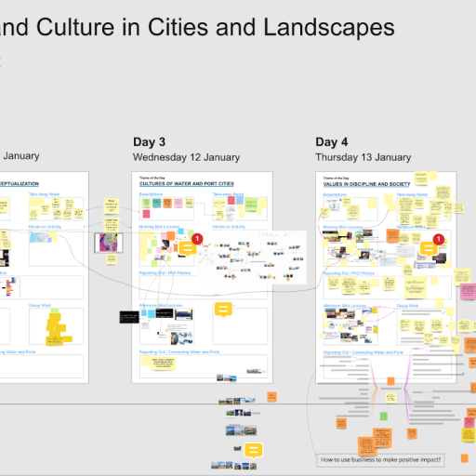This screenshot has width=476, height=476.
Task: Click the 'Take-away Notes' label in Day 4
Action: (x=412, y=194)
